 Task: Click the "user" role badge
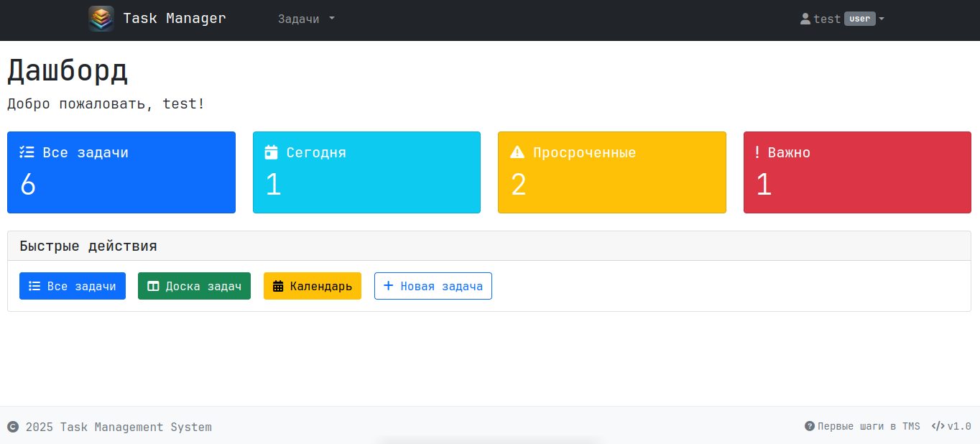click(859, 19)
